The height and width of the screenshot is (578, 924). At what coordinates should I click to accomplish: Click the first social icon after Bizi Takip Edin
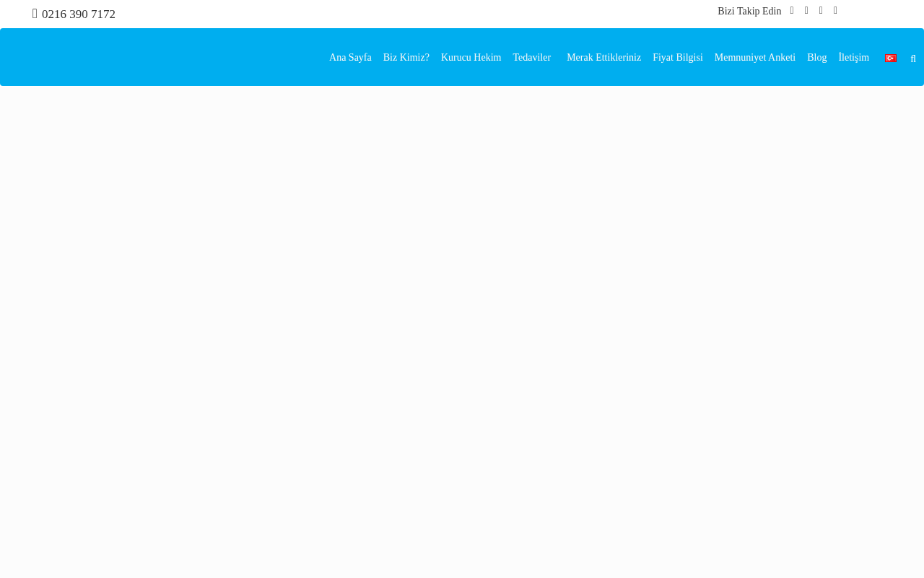click(792, 11)
